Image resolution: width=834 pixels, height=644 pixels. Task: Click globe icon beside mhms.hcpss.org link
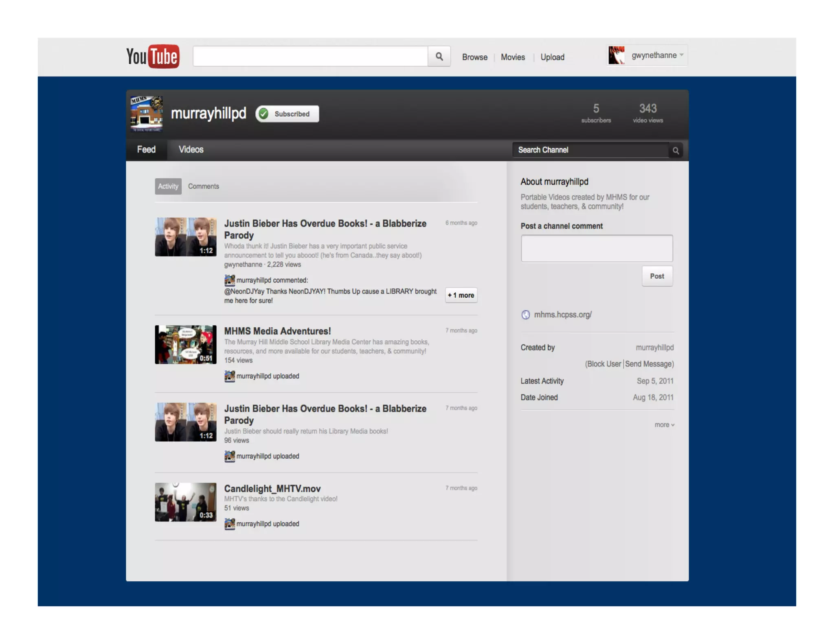tap(525, 315)
